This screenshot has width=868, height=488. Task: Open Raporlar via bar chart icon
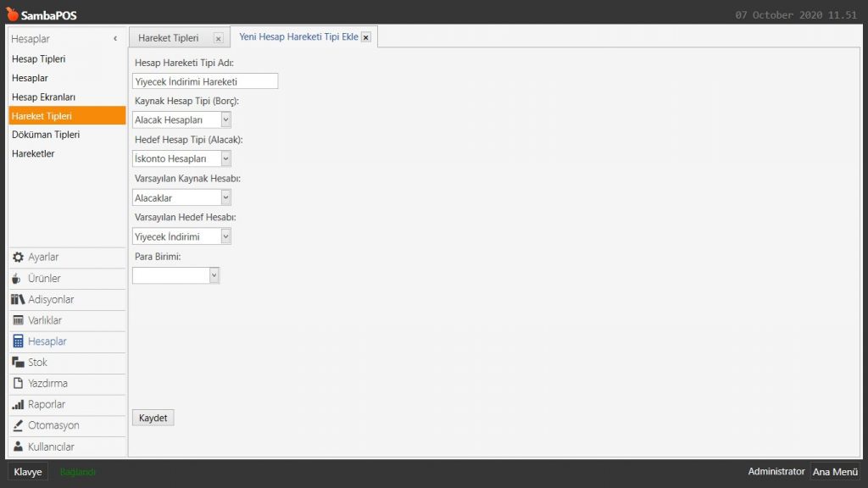click(x=18, y=405)
